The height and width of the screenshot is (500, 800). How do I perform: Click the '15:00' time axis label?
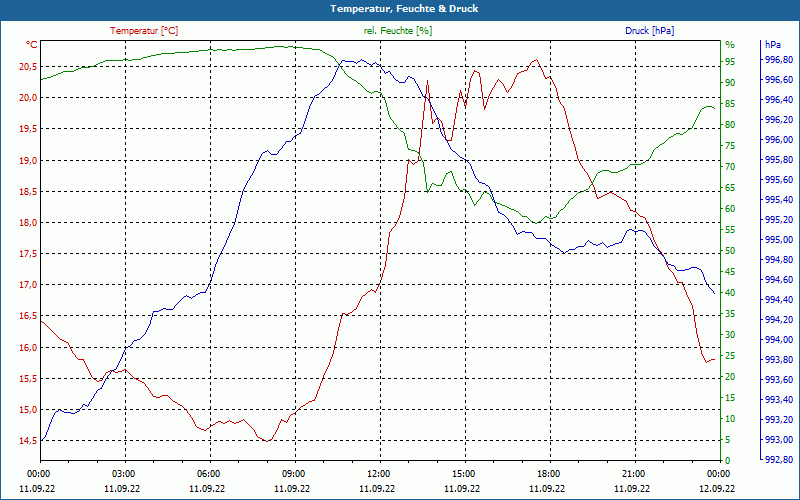[462, 473]
